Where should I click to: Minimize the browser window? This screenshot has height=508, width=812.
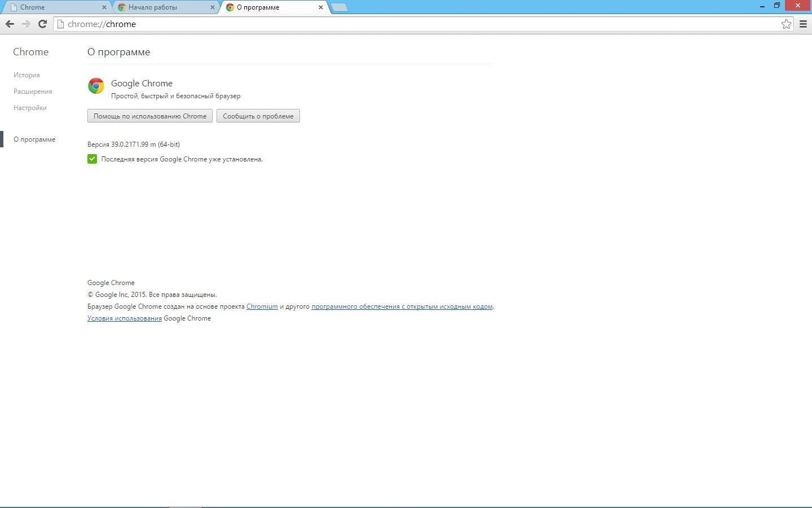click(762, 6)
